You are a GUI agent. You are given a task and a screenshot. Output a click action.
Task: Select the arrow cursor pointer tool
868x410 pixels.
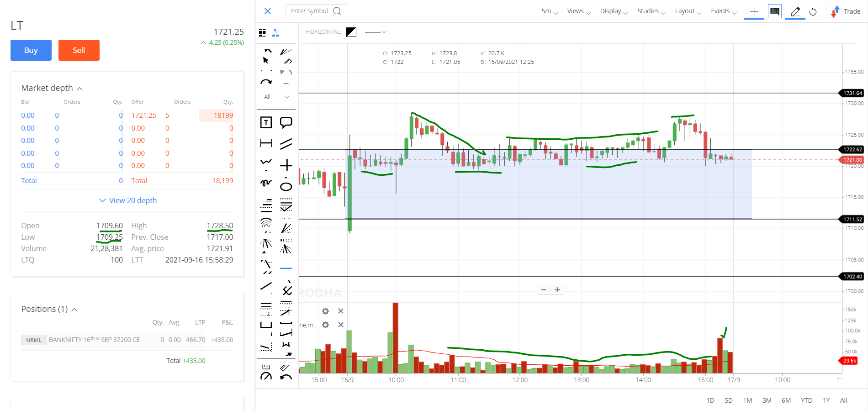click(266, 60)
